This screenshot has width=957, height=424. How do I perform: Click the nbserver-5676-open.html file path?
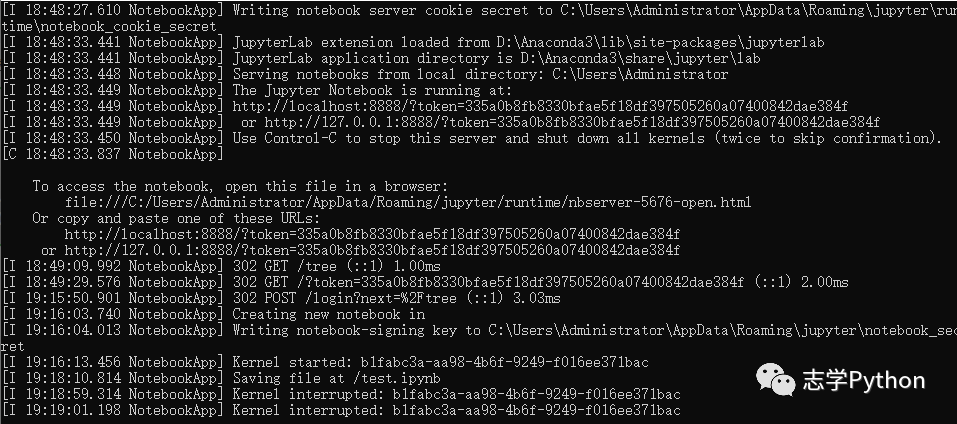tap(408, 202)
